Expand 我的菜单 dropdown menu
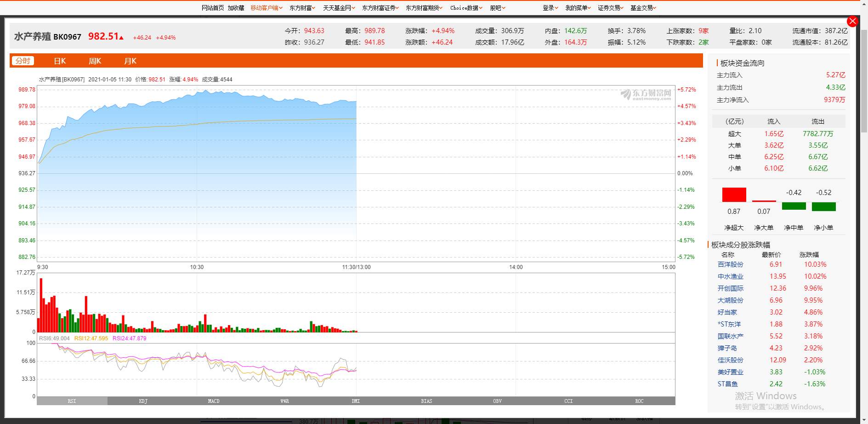The image size is (868, 424). (x=578, y=8)
